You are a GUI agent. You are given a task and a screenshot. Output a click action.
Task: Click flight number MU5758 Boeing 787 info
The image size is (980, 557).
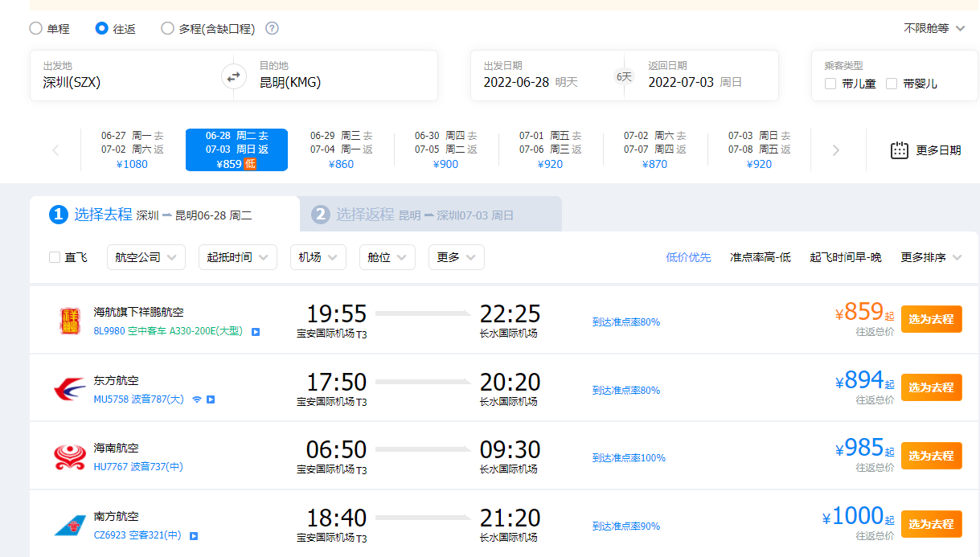138,399
